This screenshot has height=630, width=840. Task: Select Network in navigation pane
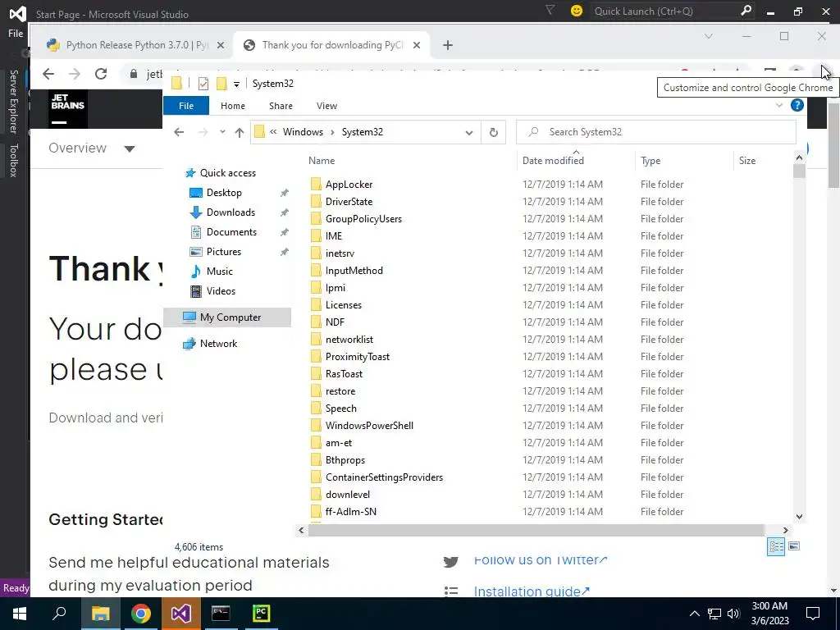point(218,344)
